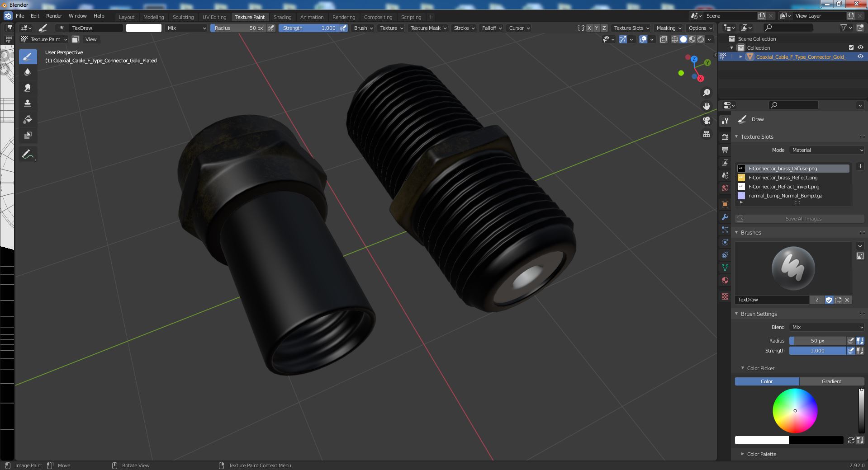Open the Scene properties tab
Screen dimensions: 868x470
(725, 175)
